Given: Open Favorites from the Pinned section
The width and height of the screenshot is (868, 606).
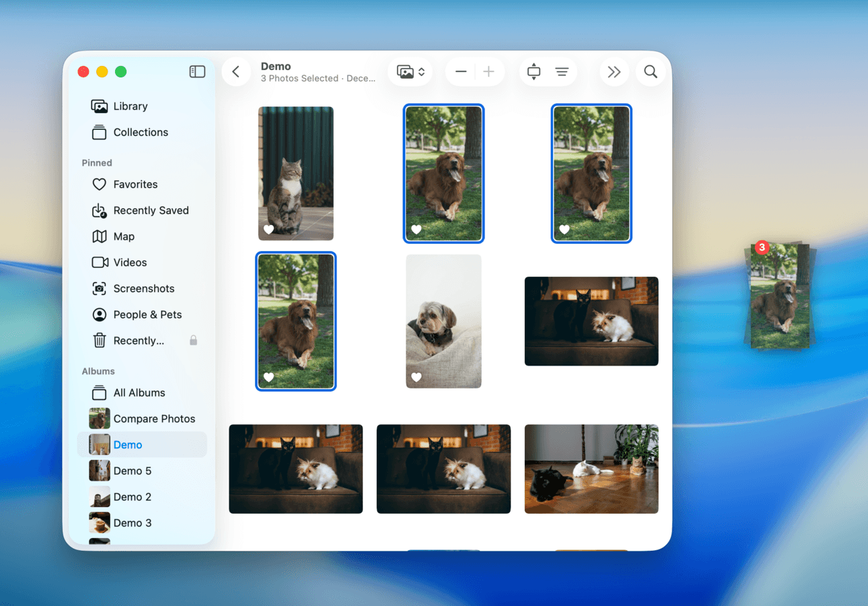Looking at the screenshot, I should pos(142,184).
